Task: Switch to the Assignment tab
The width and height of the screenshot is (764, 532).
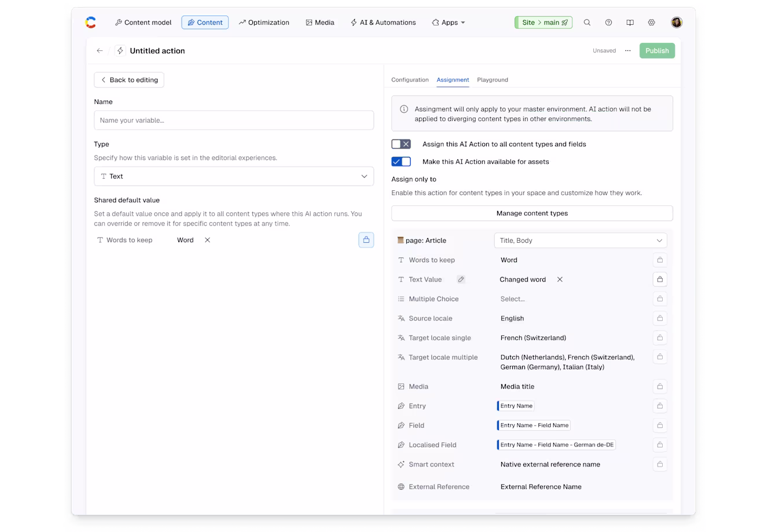Action: tap(453, 80)
